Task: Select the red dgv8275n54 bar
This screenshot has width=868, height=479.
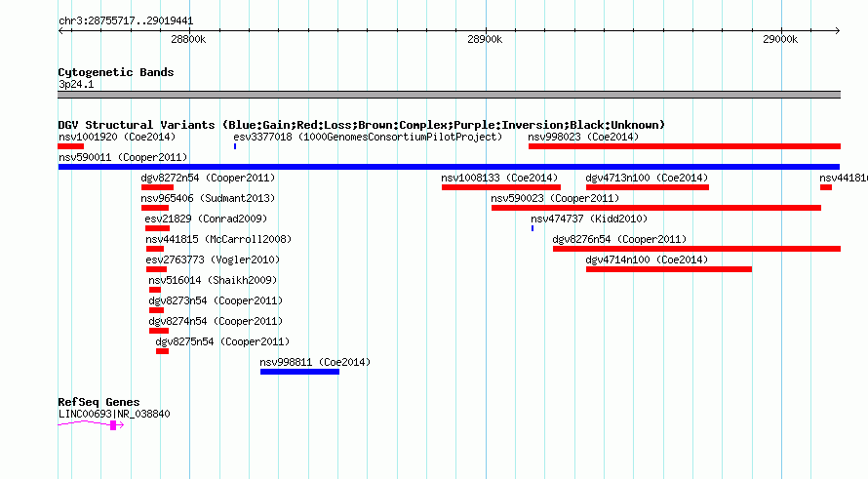Action: click(x=162, y=351)
